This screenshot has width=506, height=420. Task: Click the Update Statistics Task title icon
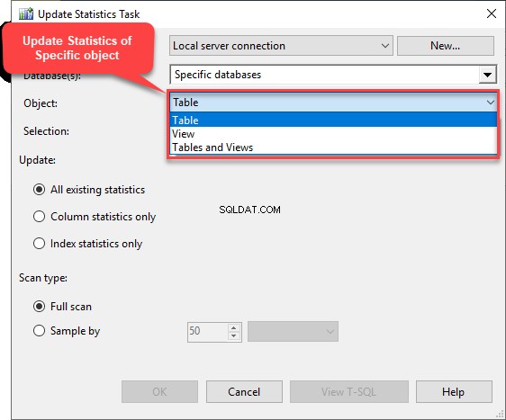[26, 13]
